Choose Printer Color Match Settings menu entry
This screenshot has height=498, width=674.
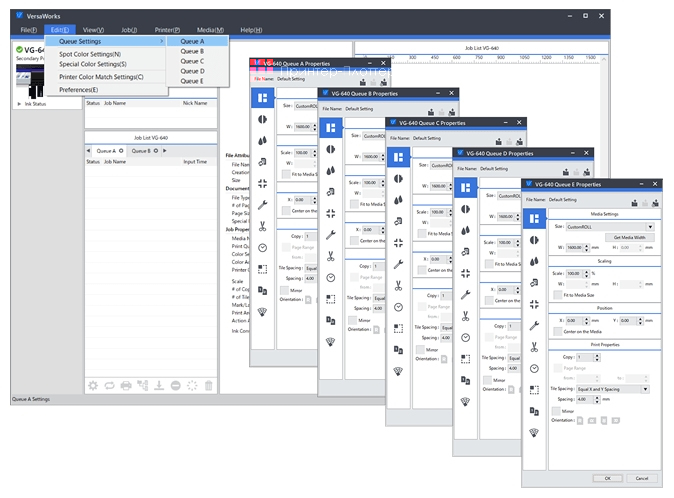(x=101, y=76)
